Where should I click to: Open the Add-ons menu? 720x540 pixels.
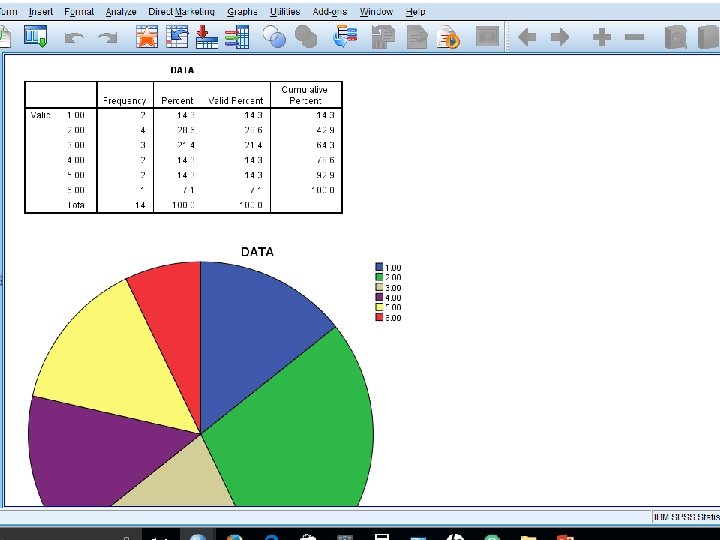(x=330, y=12)
